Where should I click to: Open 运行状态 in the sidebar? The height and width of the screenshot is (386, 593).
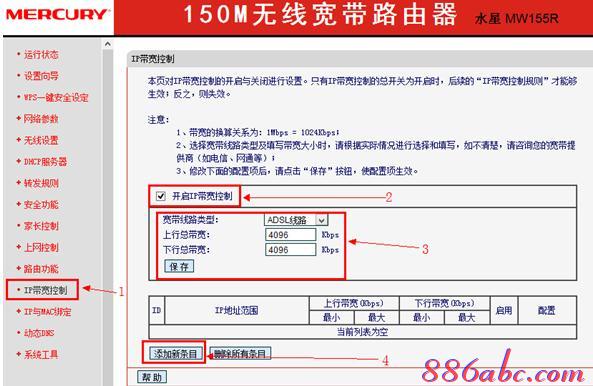41,54
